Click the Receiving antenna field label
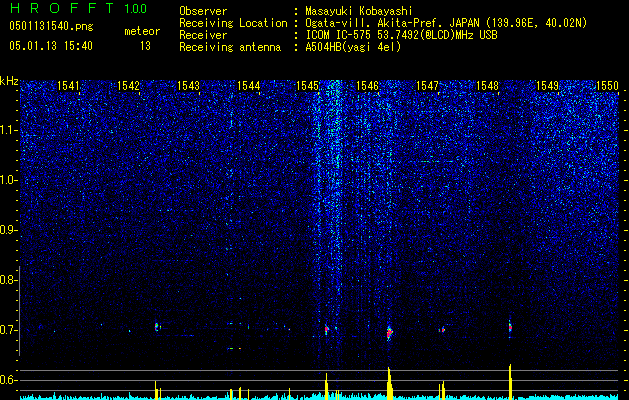The image size is (629, 400). pyautogui.click(x=230, y=47)
